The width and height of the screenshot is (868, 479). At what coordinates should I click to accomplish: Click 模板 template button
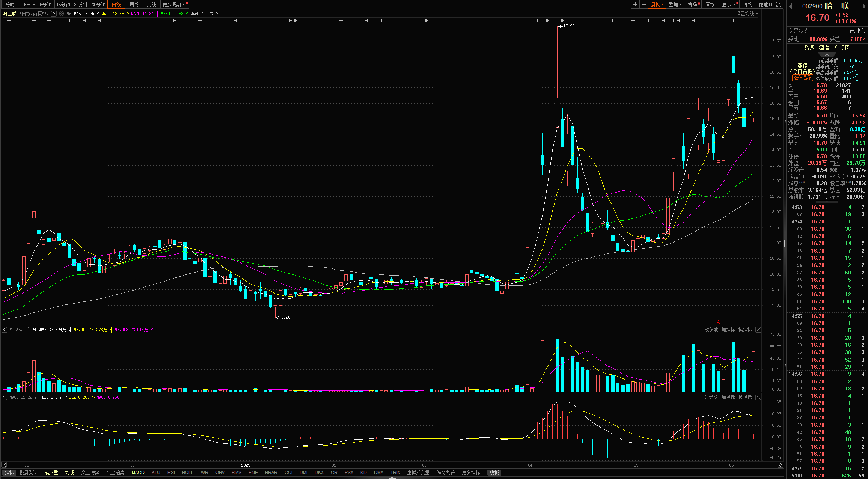(x=494, y=473)
